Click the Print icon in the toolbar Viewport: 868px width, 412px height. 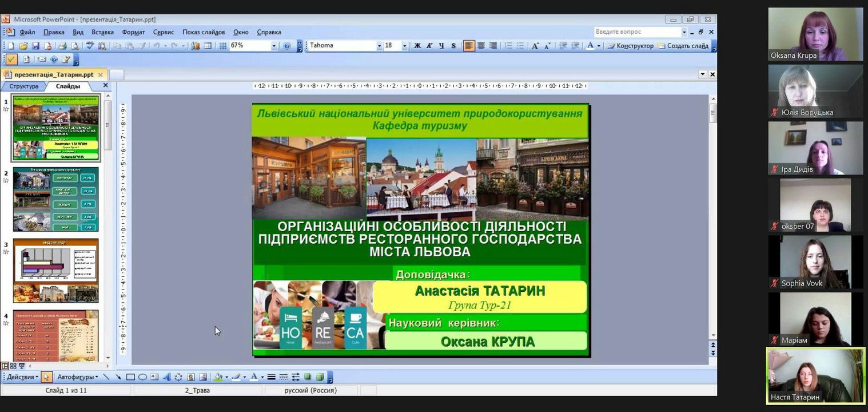click(62, 46)
